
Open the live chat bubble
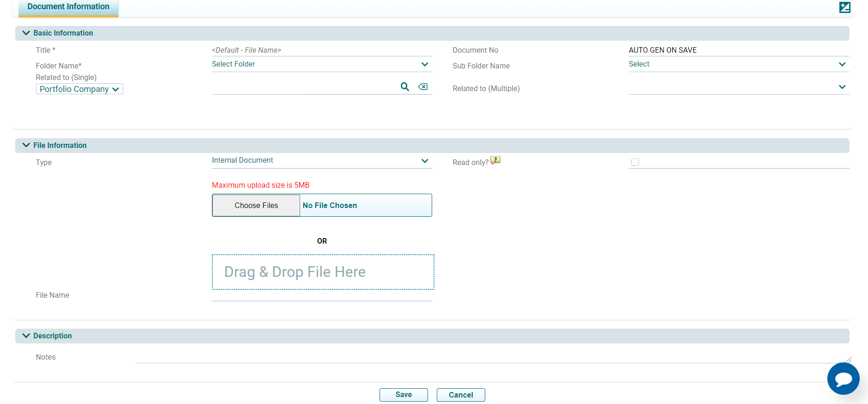(x=843, y=379)
